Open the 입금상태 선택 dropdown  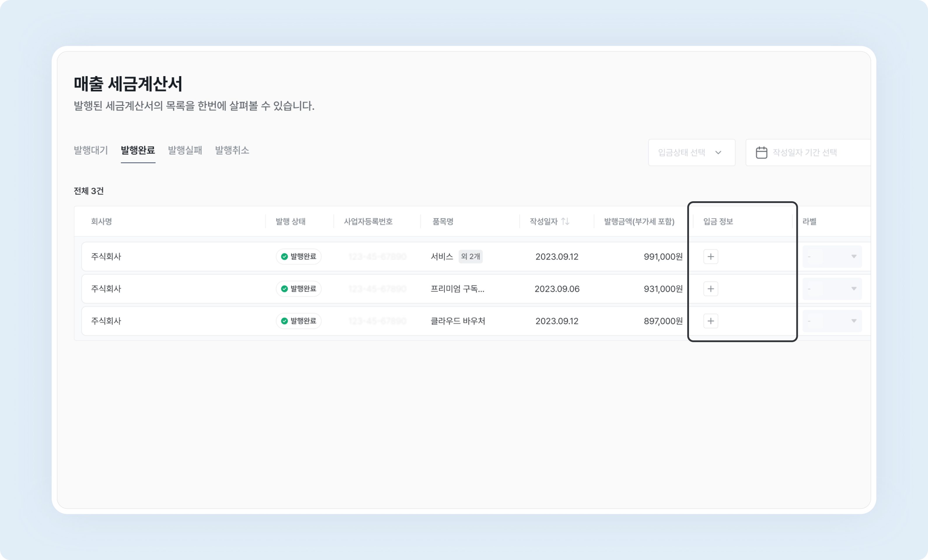pyautogui.click(x=692, y=153)
